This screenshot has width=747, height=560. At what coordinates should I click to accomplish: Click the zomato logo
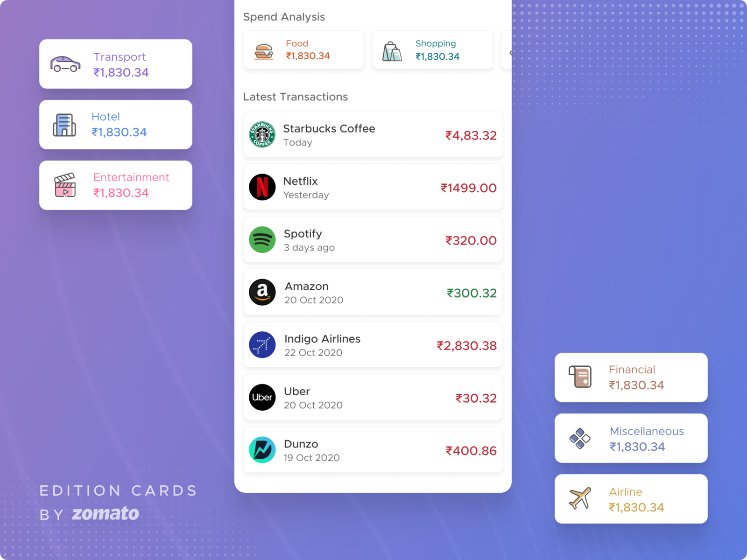(x=105, y=513)
